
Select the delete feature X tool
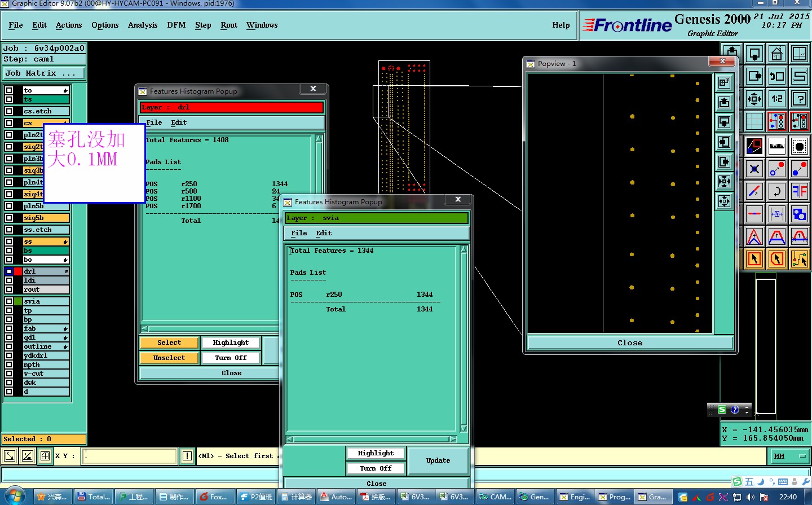pyautogui.click(x=754, y=169)
